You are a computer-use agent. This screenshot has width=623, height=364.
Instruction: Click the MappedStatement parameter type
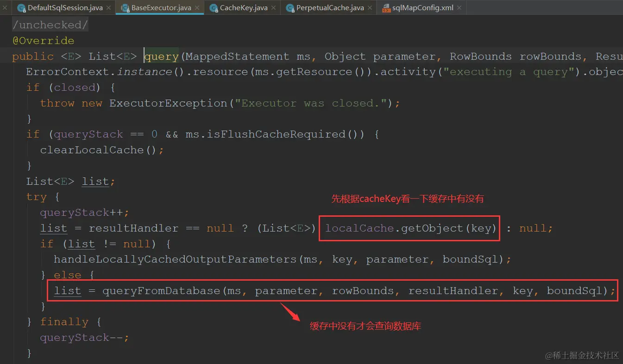tap(237, 56)
